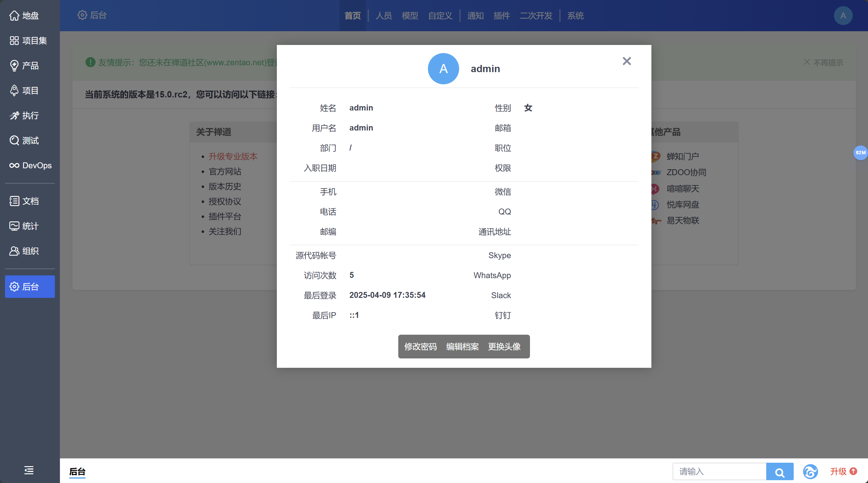Focus the 请输入 search field

719,471
